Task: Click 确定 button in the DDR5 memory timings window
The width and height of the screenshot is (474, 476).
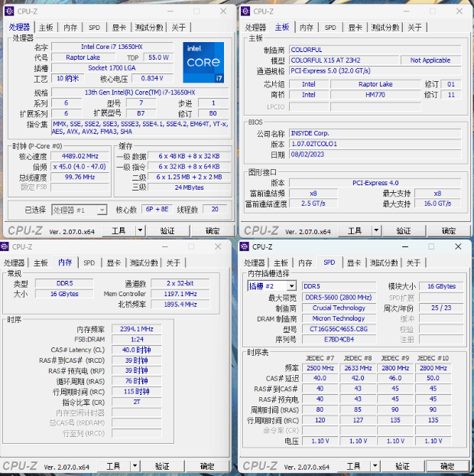Action: pyautogui.click(x=207, y=466)
